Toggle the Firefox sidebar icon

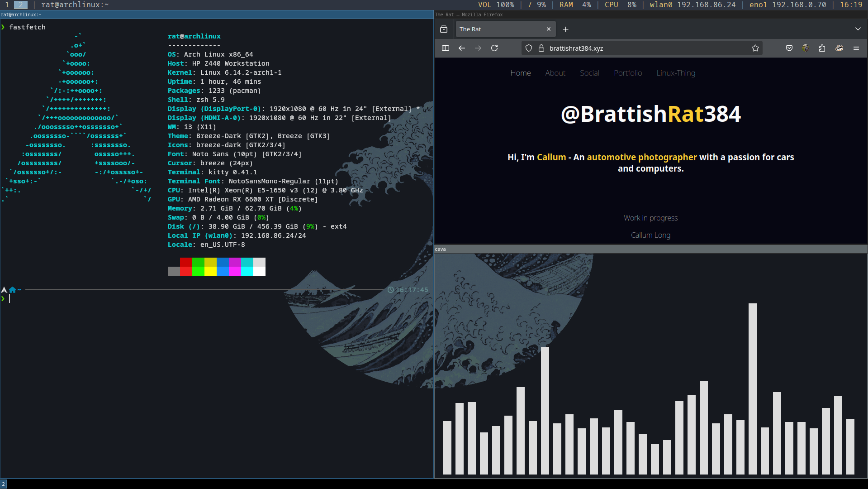tap(446, 48)
